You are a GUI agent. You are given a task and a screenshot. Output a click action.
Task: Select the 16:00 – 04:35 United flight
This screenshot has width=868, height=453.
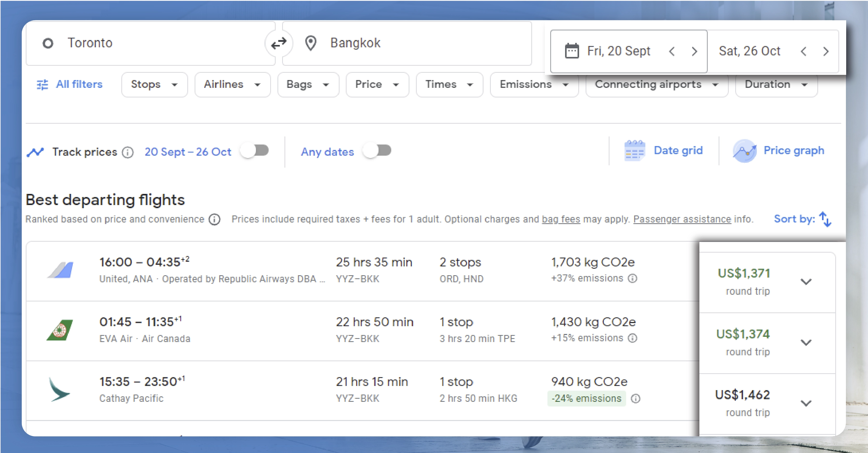point(363,271)
